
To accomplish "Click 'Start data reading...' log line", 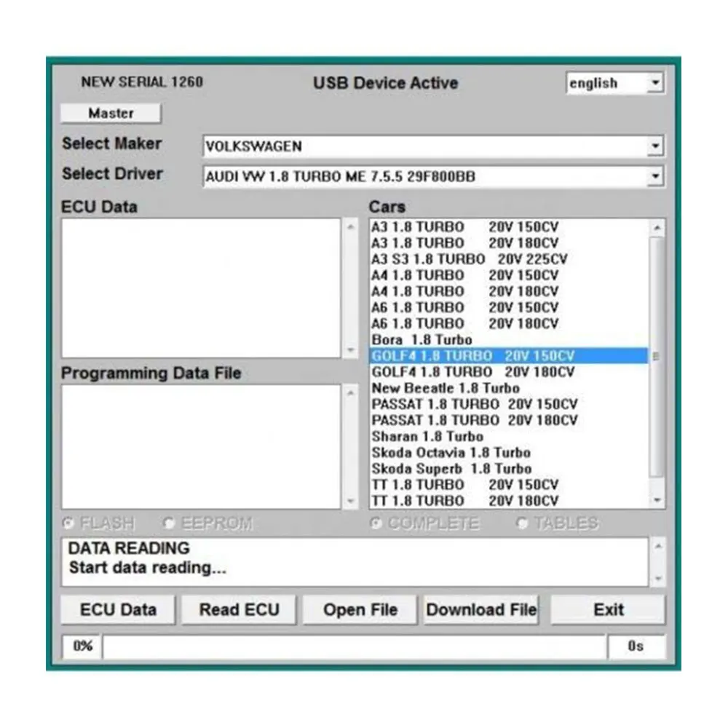I will click(148, 568).
